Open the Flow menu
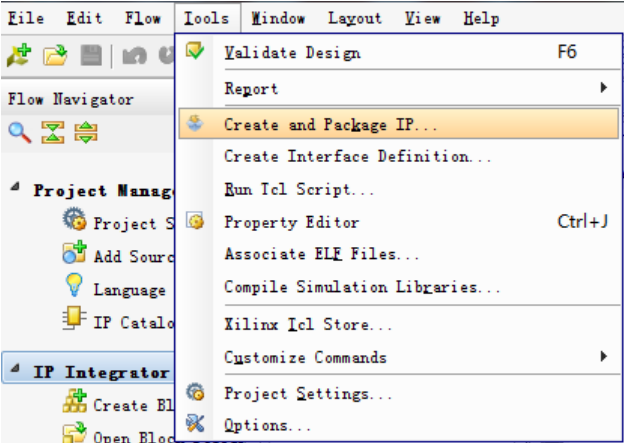Viewport: 624px width, 443px height. click(143, 18)
